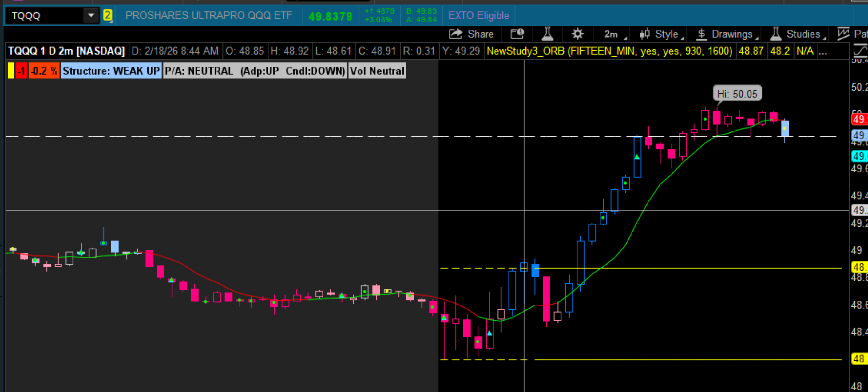
Task: Expand the TQQQ symbol dropdown arrow
Action: pyautogui.click(x=91, y=15)
